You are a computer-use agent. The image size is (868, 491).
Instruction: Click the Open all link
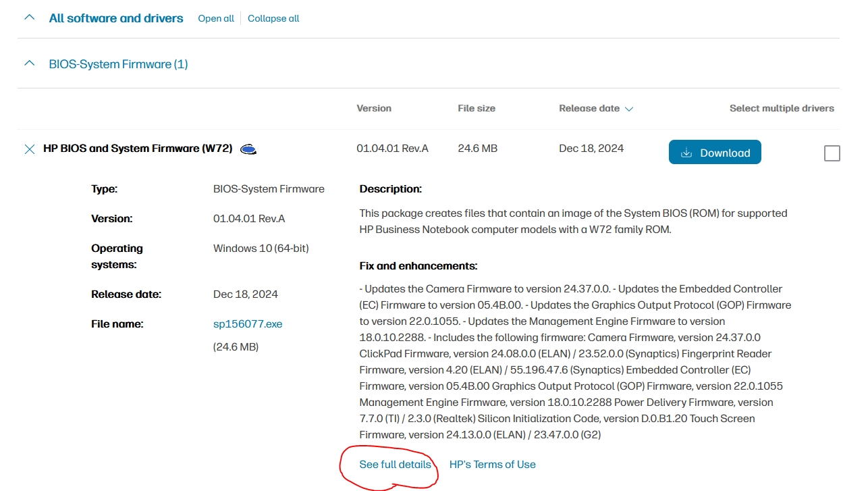pos(215,18)
